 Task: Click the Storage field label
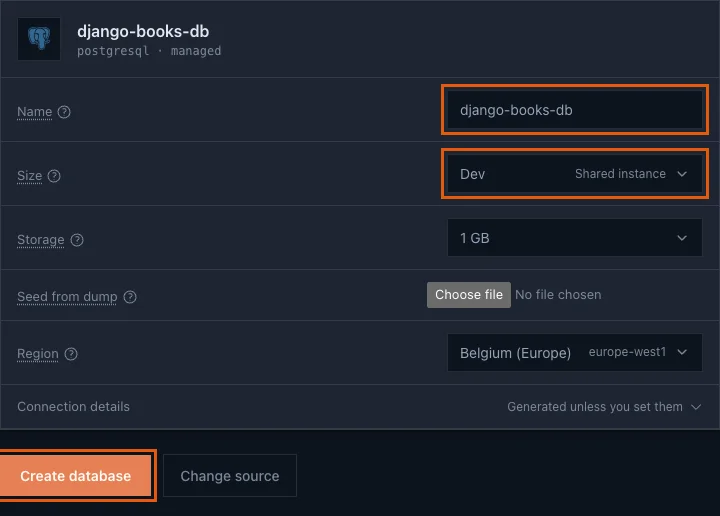(40, 240)
